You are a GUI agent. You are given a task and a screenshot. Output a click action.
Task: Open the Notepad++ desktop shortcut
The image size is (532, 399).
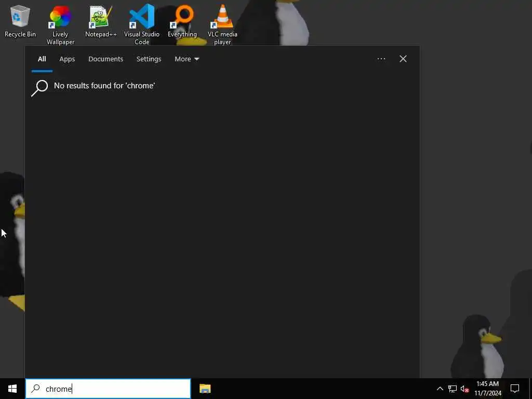(x=101, y=21)
